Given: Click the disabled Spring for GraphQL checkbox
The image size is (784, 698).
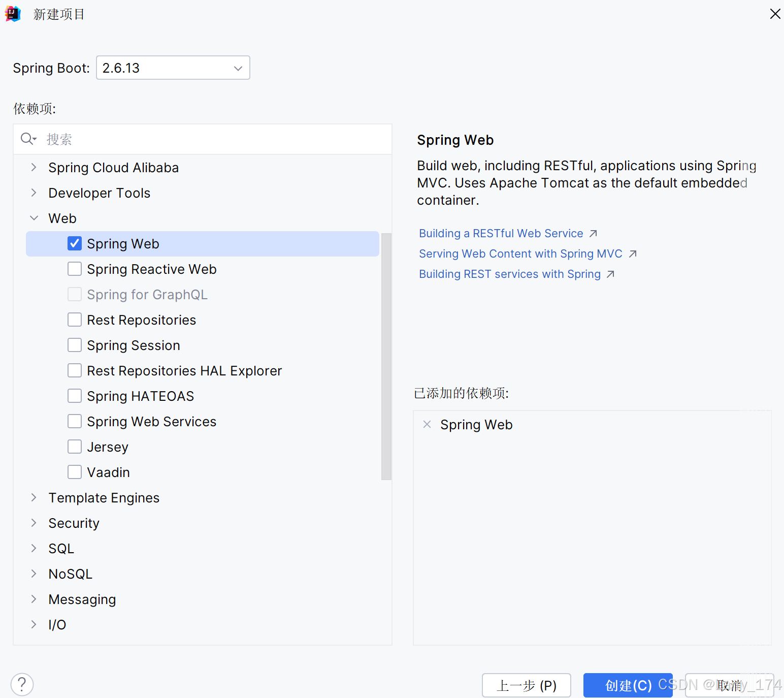Looking at the screenshot, I should (75, 294).
